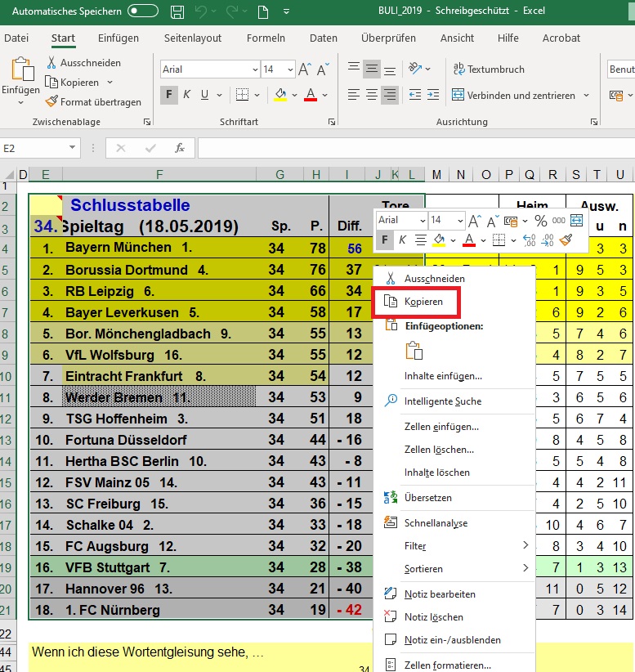Click thousands separator 000 in mini toolbar

coord(559,220)
